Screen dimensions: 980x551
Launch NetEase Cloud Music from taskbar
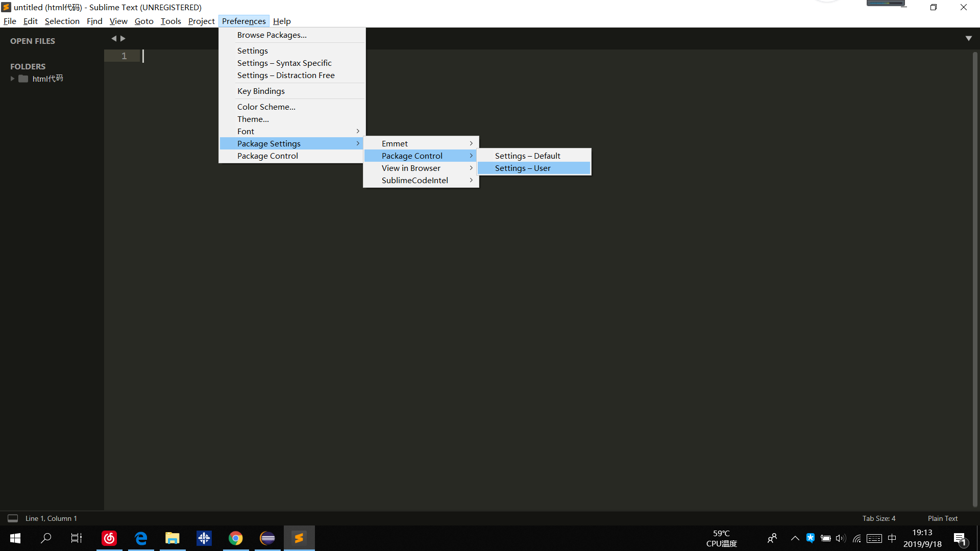[x=109, y=538]
